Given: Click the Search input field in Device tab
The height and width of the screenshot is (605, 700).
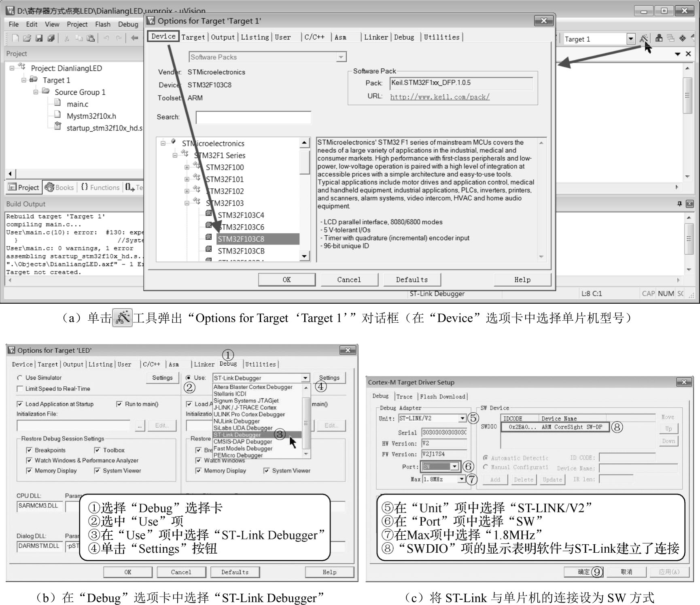Looking at the screenshot, I should 254,117.
